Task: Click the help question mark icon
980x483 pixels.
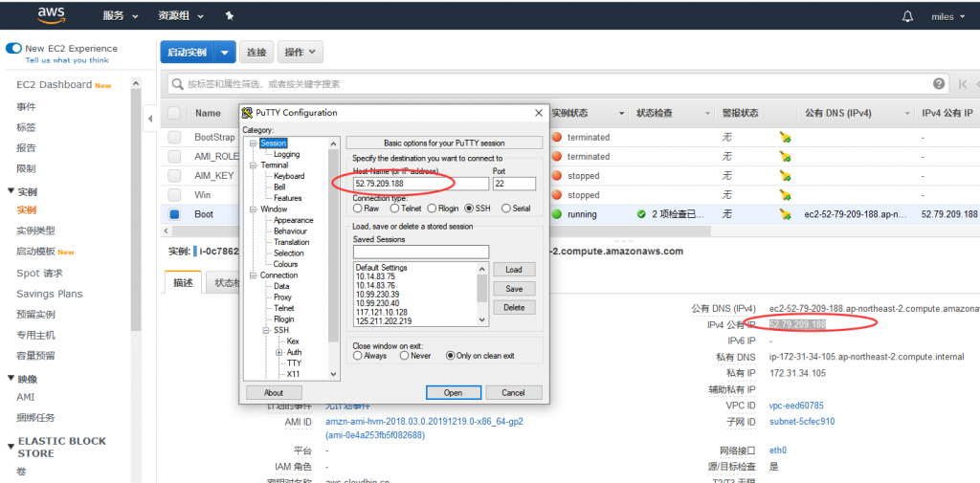Action: click(939, 84)
